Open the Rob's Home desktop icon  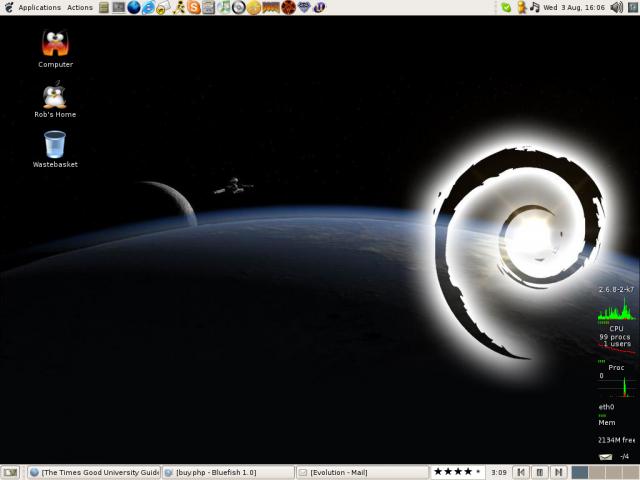tap(55, 99)
